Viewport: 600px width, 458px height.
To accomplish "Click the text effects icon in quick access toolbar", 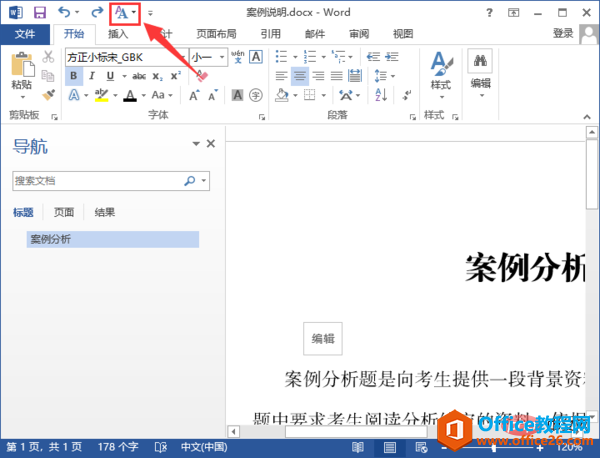I will click(x=122, y=13).
